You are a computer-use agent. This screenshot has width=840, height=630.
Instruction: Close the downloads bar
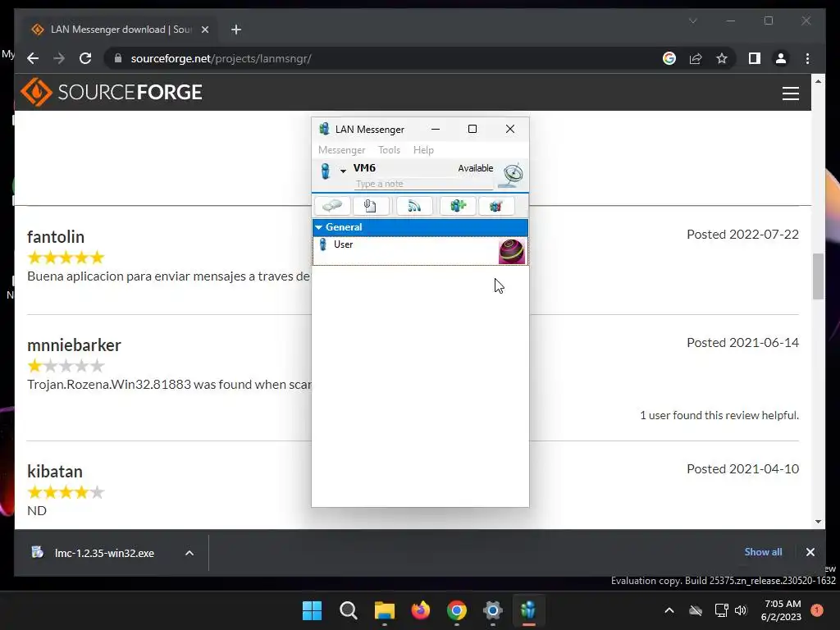810,552
